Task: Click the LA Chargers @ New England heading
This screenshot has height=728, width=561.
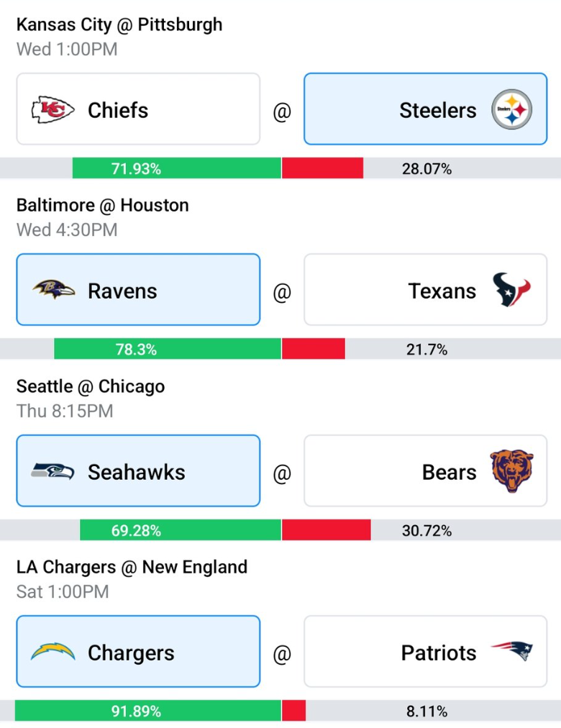Action: point(132,567)
